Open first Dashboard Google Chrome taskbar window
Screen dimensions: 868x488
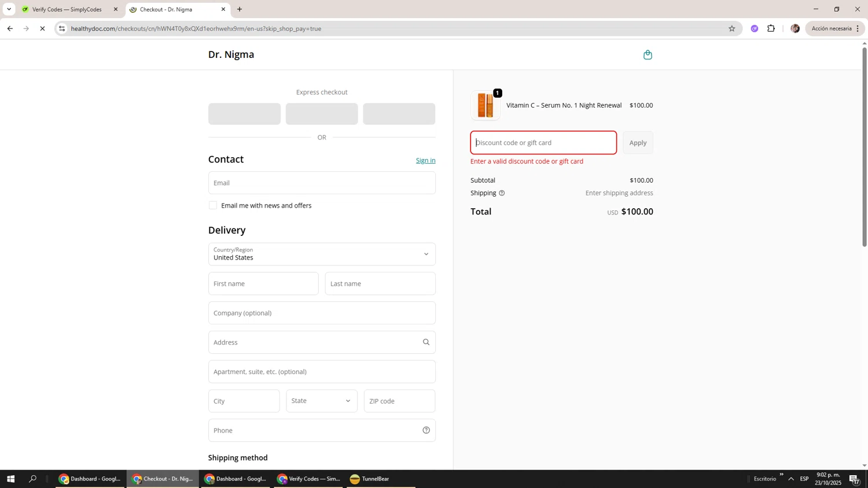pos(90,479)
